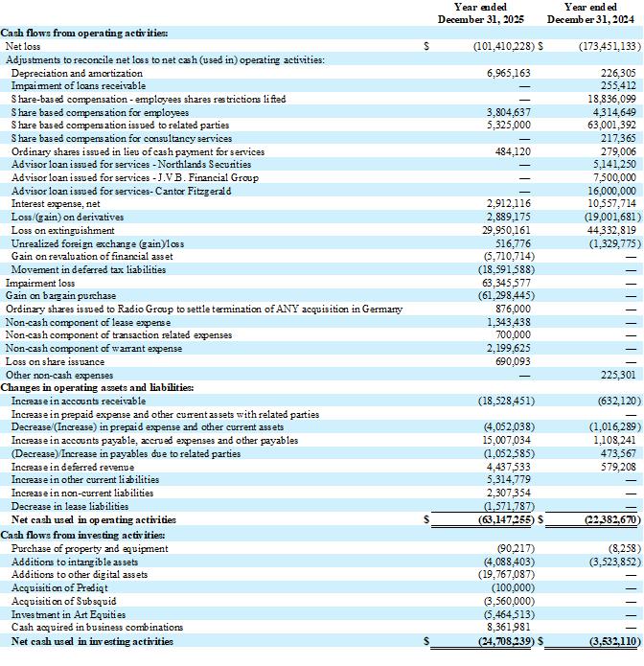Click the 2025 net cash used in investing activities total (24,708,239)
644x666 pixels.
coord(504,640)
